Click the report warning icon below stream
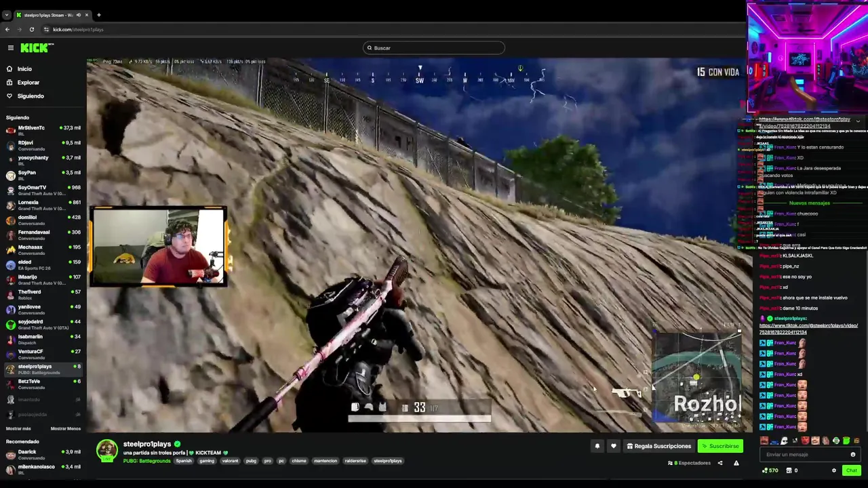 tap(736, 463)
